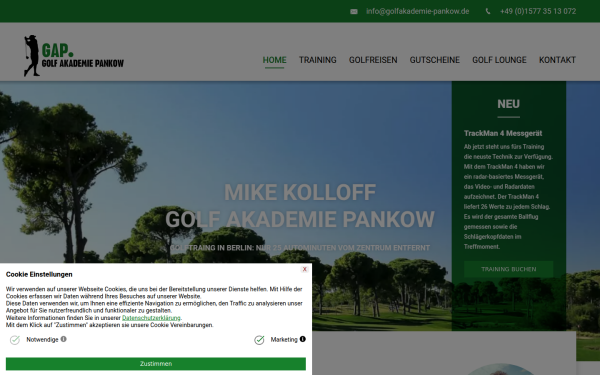Click the GOLF AKADEMIE PANKOW hero heading
The width and height of the screenshot is (600, 375).
(300, 220)
